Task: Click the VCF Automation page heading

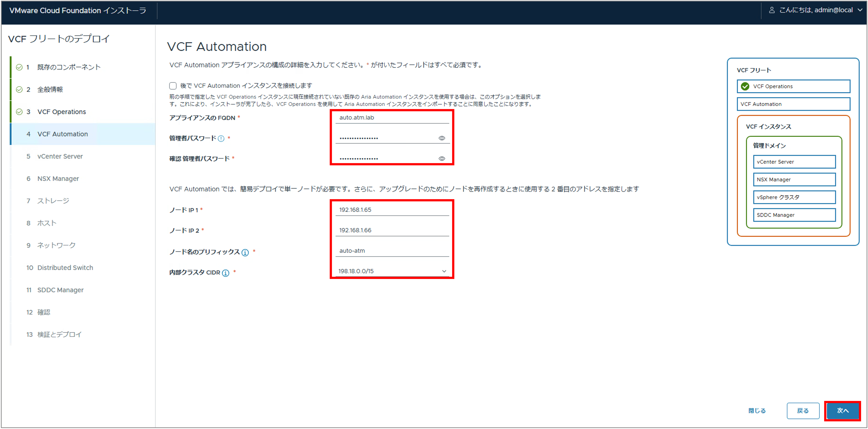Action: tap(217, 47)
